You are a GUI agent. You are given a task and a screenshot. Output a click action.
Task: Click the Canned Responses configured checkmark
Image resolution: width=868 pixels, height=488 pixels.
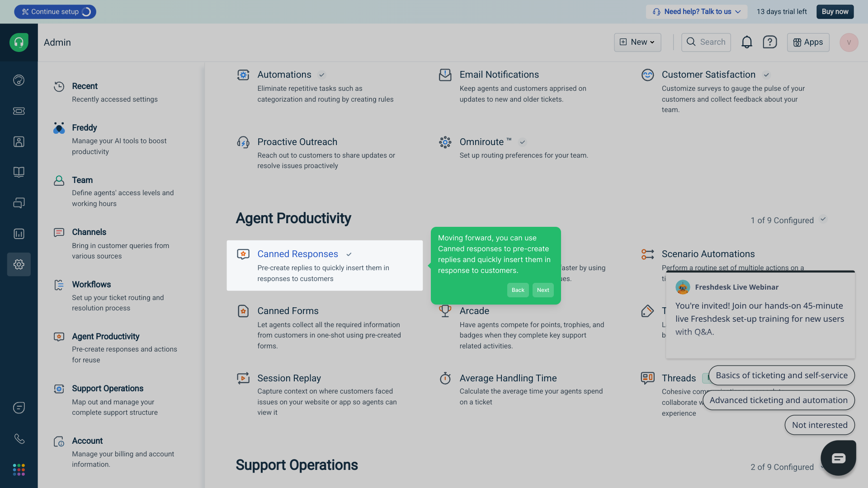click(x=349, y=254)
